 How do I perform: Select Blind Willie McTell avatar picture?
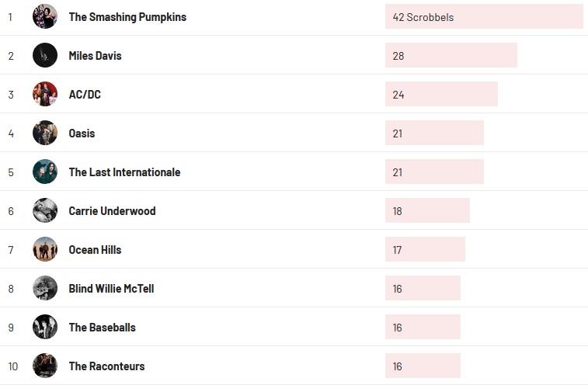click(x=45, y=288)
